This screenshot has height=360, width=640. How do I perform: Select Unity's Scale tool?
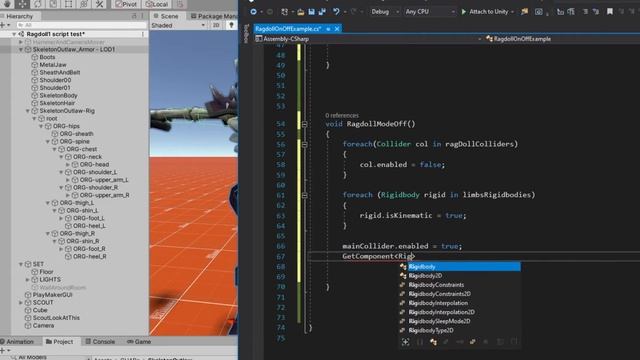(x=53, y=4)
